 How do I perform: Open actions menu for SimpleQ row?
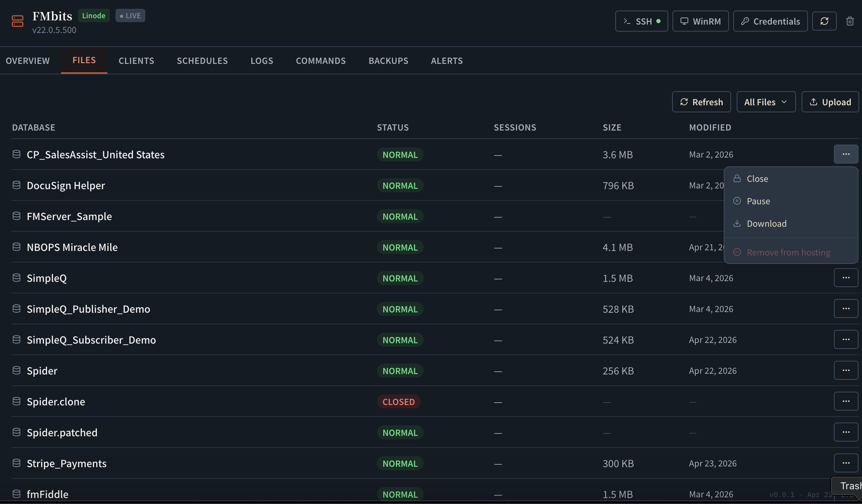click(x=846, y=278)
